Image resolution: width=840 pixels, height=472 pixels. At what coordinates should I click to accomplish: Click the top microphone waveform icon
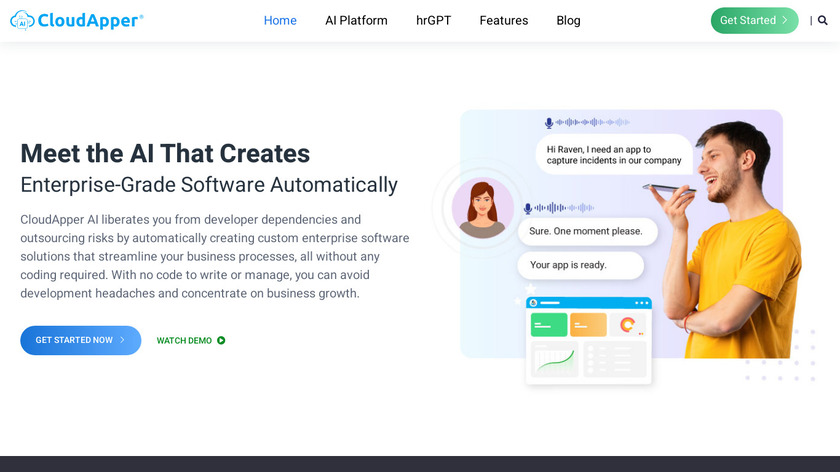tap(549, 123)
